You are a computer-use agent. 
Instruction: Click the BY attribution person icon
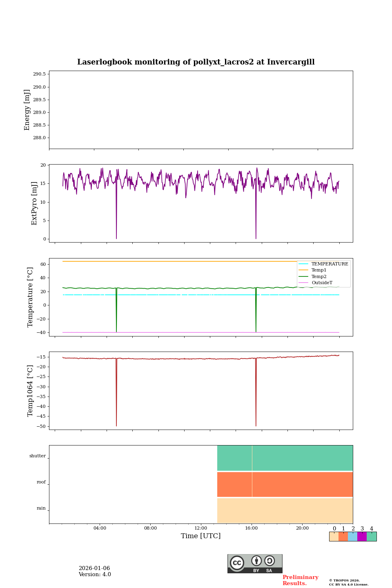pyautogui.click(x=256, y=561)
